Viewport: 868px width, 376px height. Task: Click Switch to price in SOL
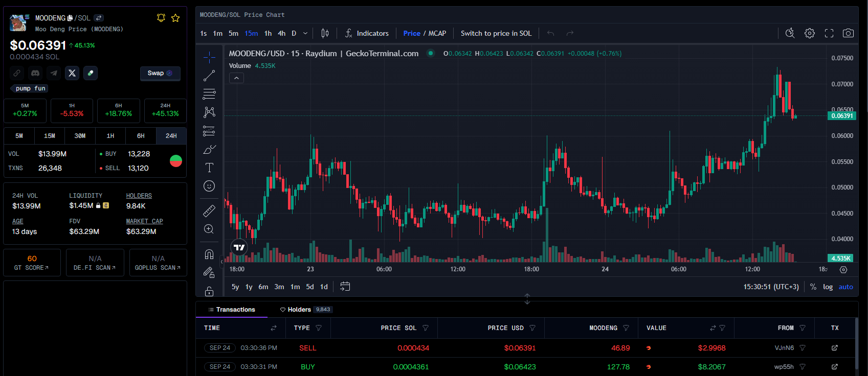(496, 33)
